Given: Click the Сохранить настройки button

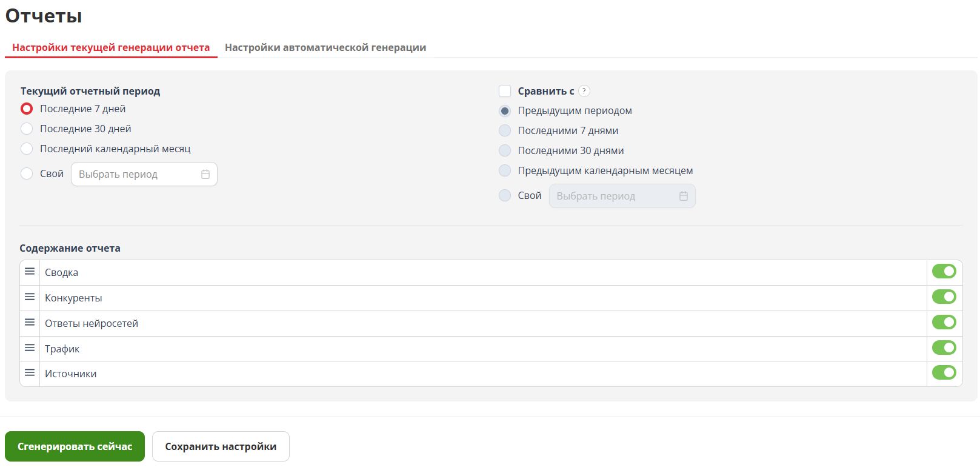Looking at the screenshot, I should point(221,446).
